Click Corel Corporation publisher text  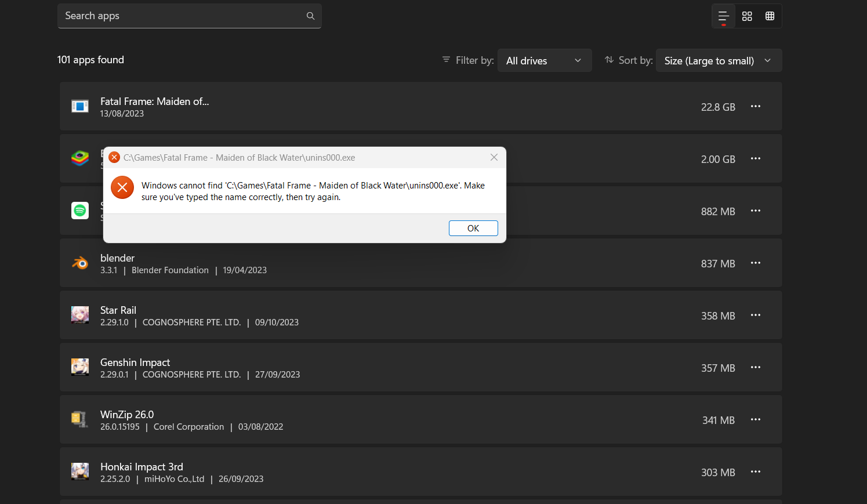(x=188, y=427)
